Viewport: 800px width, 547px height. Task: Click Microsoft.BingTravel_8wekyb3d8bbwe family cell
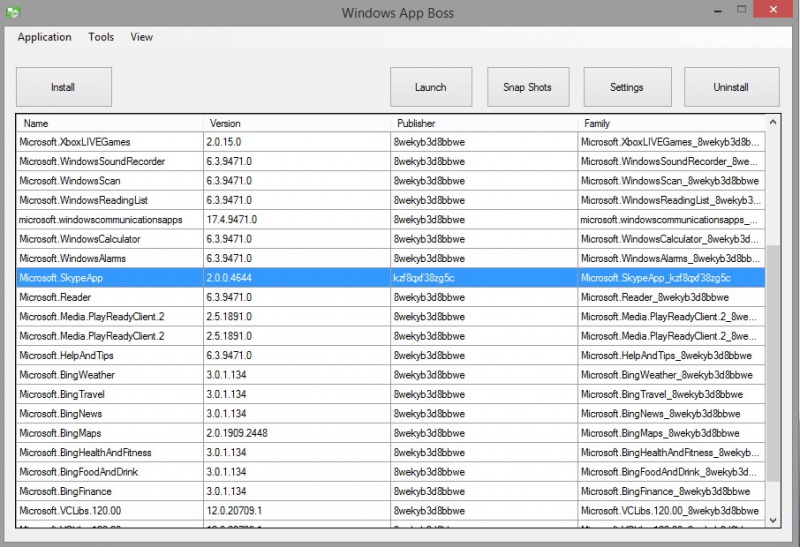pos(671,394)
